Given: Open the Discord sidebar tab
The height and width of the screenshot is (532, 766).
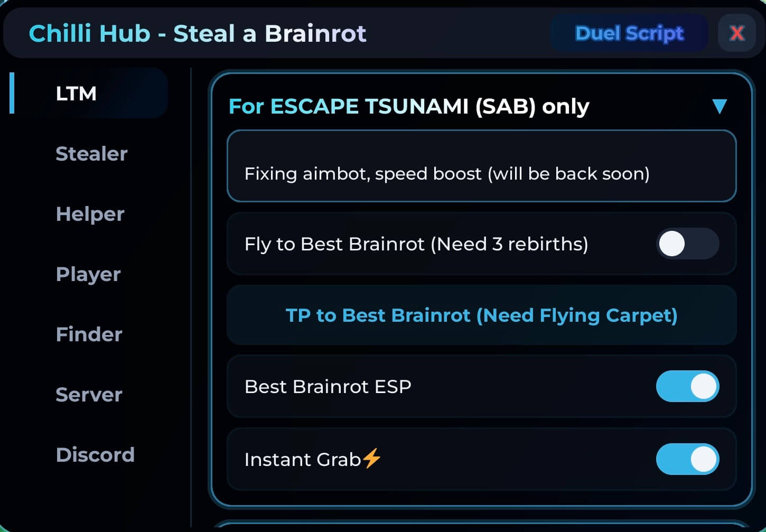Looking at the screenshot, I should point(95,455).
